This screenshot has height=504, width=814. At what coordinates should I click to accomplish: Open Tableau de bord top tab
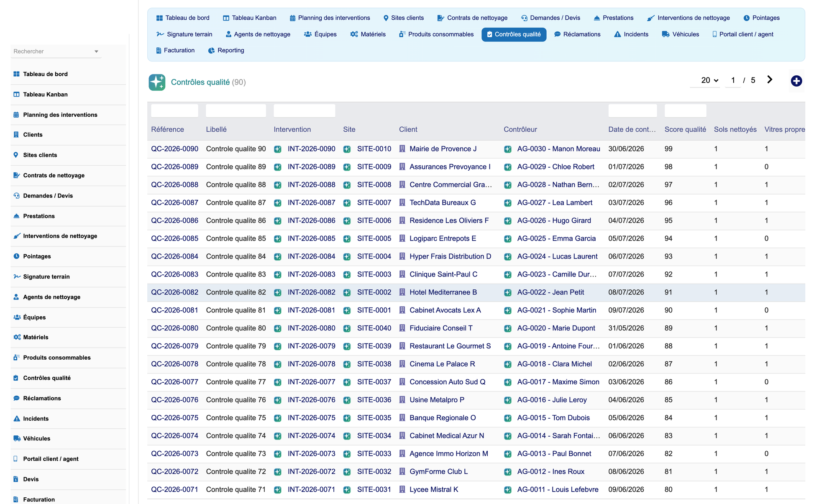point(183,18)
